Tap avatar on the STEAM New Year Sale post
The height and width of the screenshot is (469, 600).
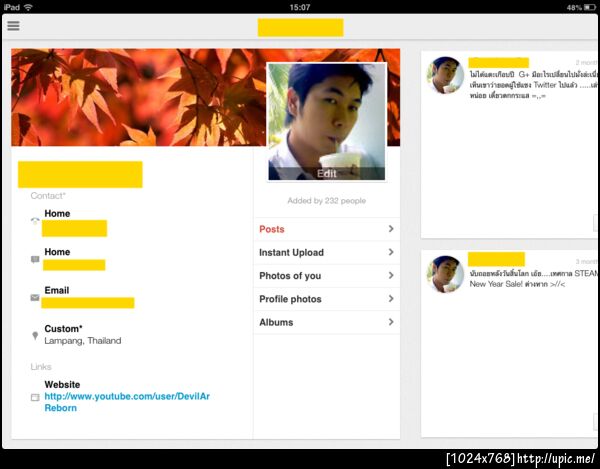445,274
